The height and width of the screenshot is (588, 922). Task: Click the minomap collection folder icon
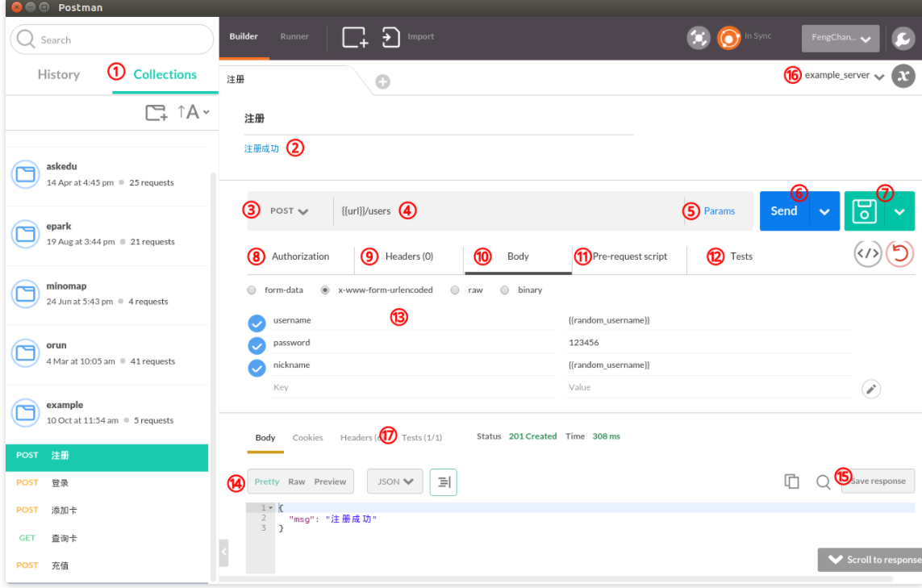point(25,294)
